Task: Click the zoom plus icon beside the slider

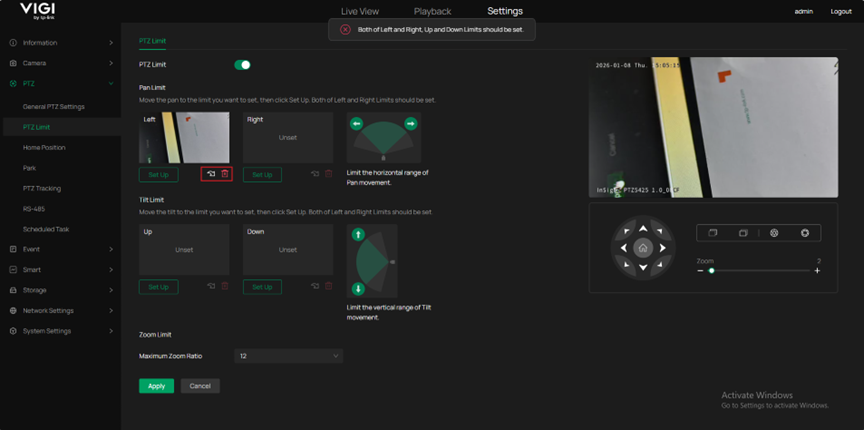Action: [x=817, y=271]
